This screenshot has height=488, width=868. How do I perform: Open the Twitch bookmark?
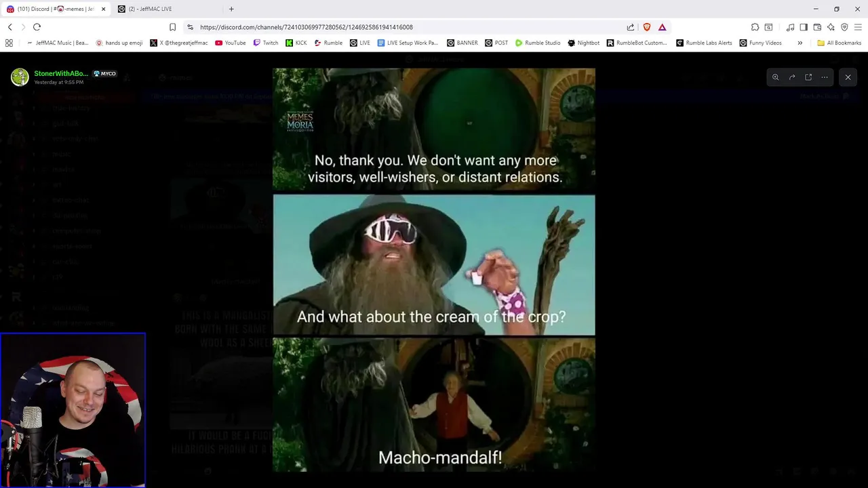pyautogui.click(x=266, y=43)
